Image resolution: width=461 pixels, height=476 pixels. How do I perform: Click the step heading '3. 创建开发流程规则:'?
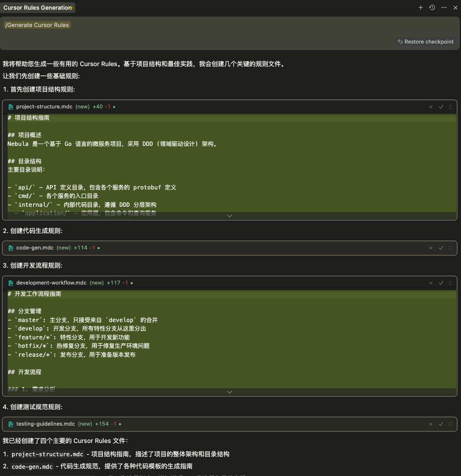33,265
